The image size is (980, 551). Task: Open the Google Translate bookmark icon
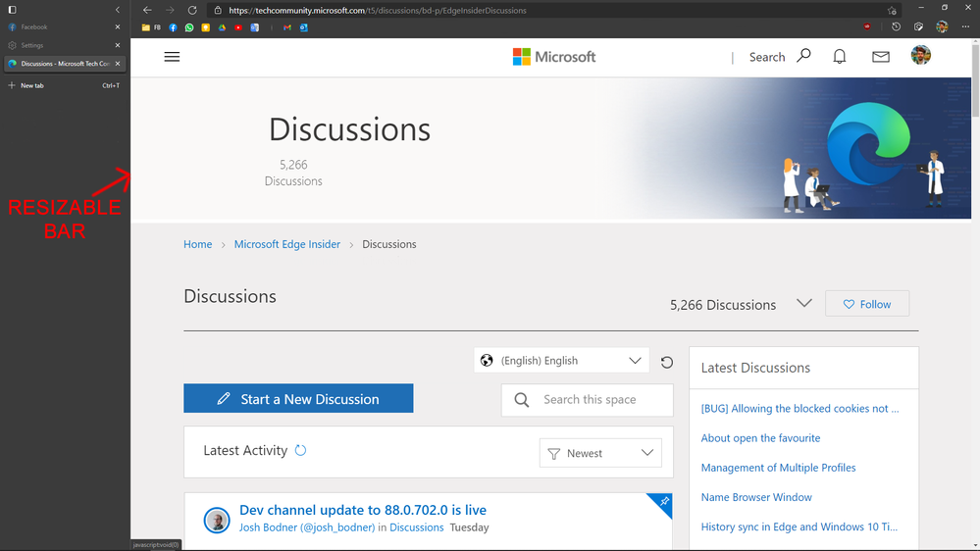254,27
